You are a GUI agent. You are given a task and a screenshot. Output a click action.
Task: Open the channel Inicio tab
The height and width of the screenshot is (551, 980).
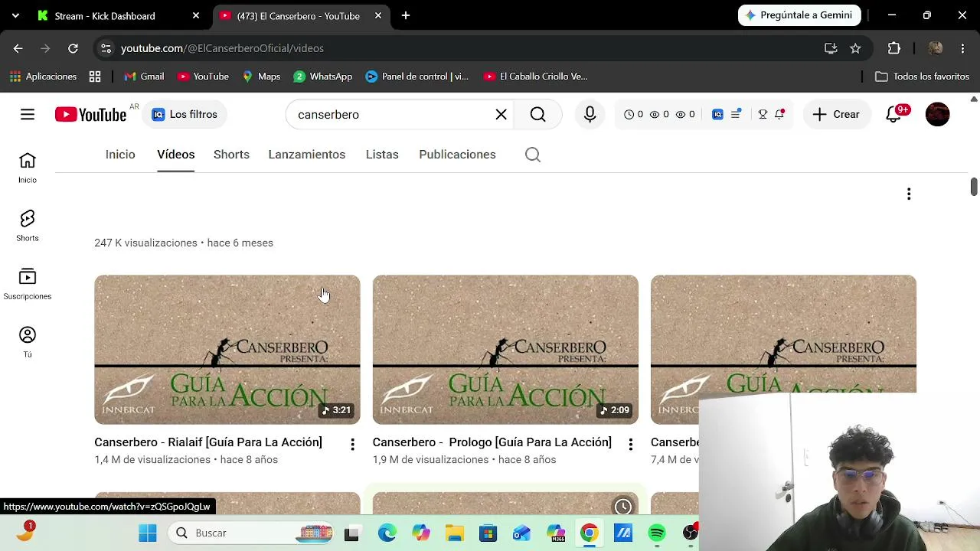pos(120,155)
